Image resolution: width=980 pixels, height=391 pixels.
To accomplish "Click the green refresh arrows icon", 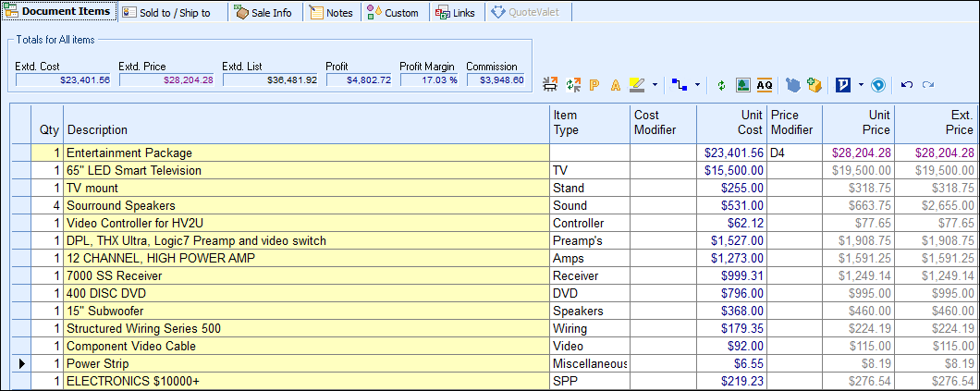I will pyautogui.click(x=721, y=85).
